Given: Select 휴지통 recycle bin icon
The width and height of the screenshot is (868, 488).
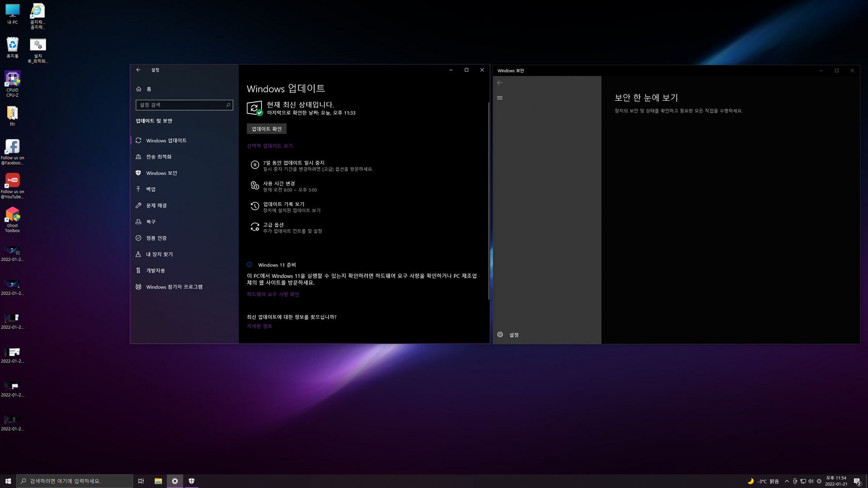Looking at the screenshot, I should [13, 48].
